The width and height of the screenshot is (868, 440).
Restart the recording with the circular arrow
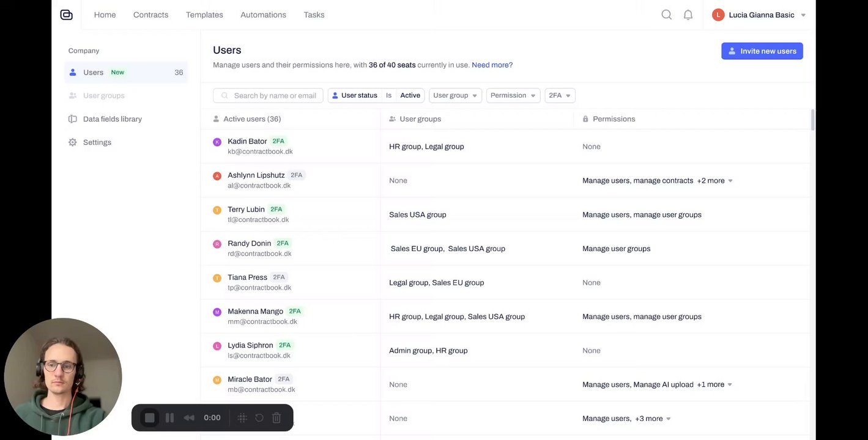(259, 418)
